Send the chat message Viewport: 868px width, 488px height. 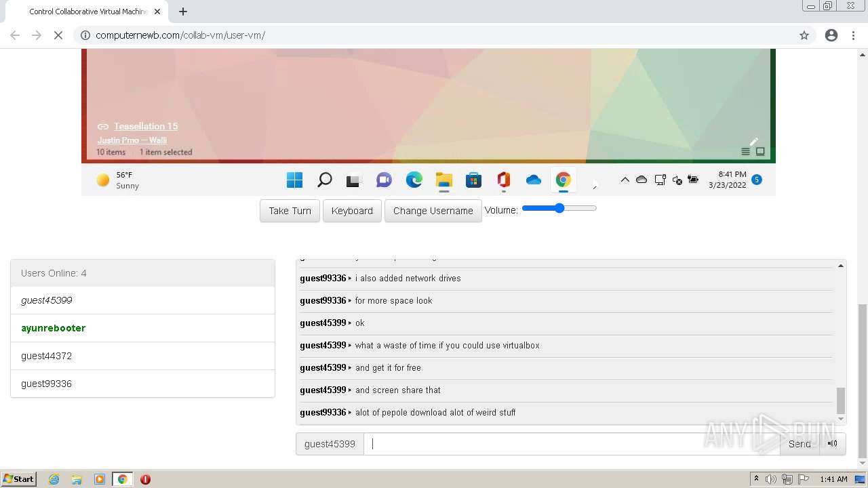[x=800, y=444]
